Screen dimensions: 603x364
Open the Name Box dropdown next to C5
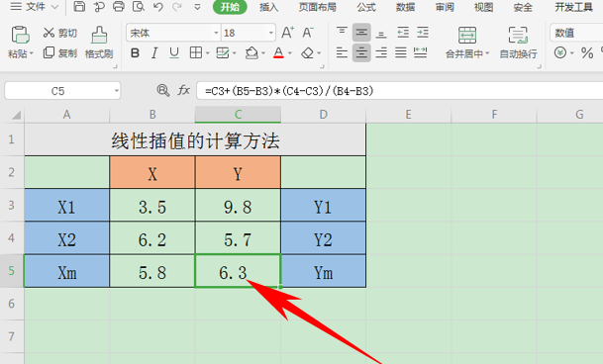pos(116,91)
